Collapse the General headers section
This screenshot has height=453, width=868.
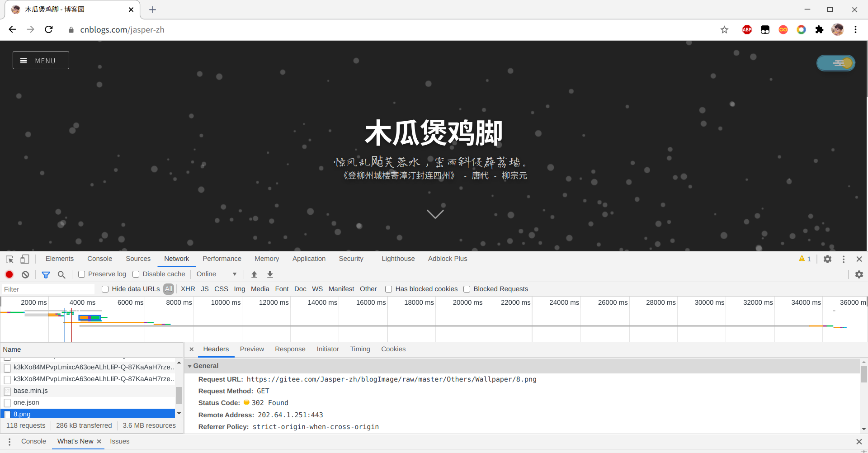pyautogui.click(x=190, y=366)
